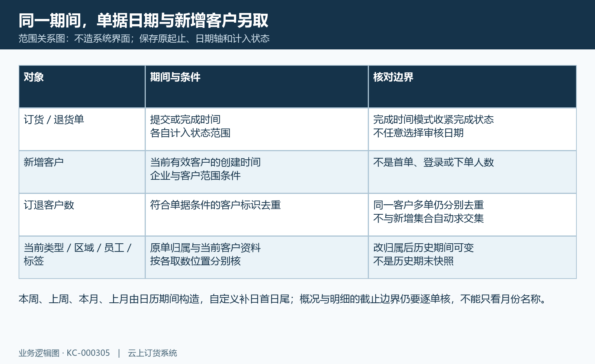Click the line "企业与客户范围条件"
This screenshot has height=364, width=595.
pos(195,176)
